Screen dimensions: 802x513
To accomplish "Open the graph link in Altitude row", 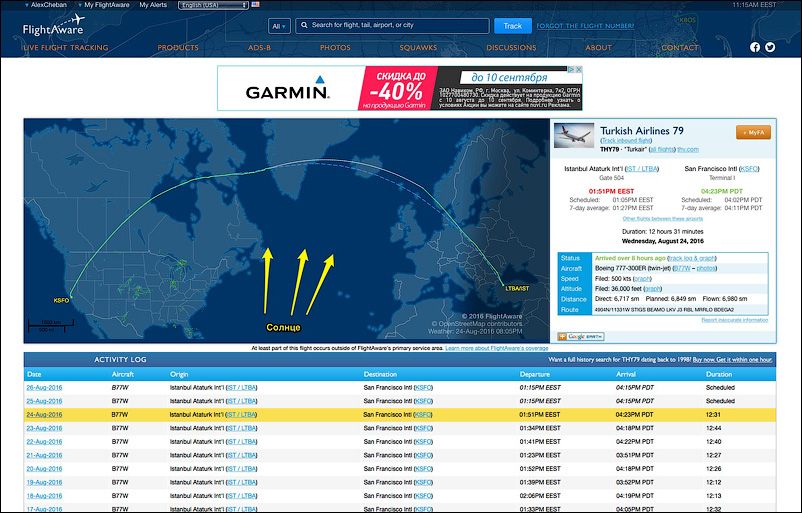I will (653, 289).
